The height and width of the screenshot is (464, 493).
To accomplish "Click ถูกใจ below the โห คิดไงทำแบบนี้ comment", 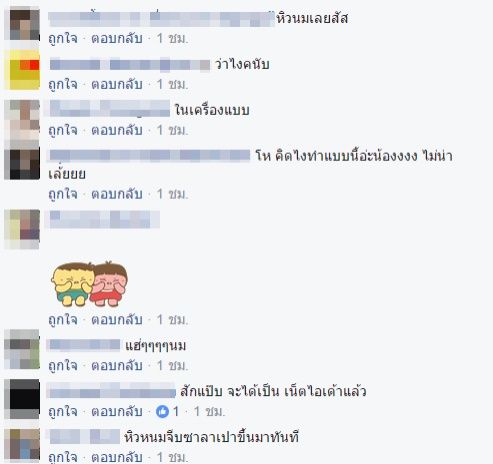I will [63, 194].
